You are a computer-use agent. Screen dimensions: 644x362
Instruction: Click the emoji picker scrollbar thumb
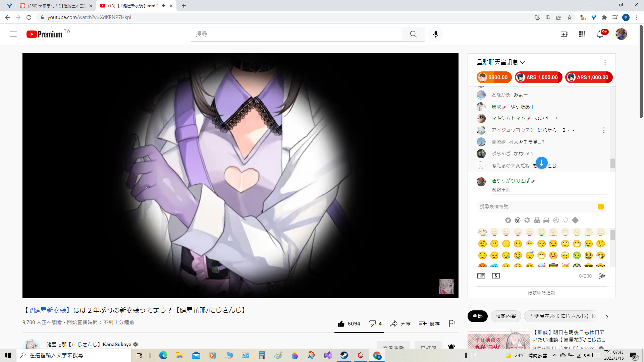[612, 235]
